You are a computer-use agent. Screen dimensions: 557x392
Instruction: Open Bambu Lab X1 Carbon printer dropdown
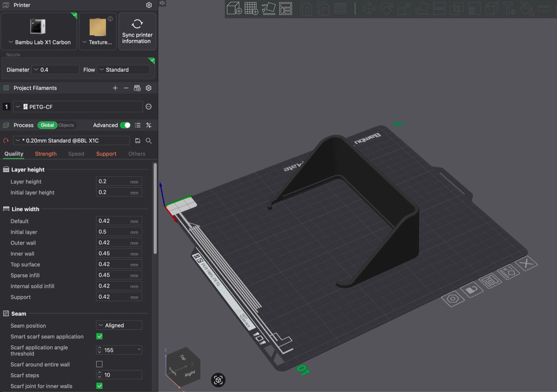tap(39, 42)
